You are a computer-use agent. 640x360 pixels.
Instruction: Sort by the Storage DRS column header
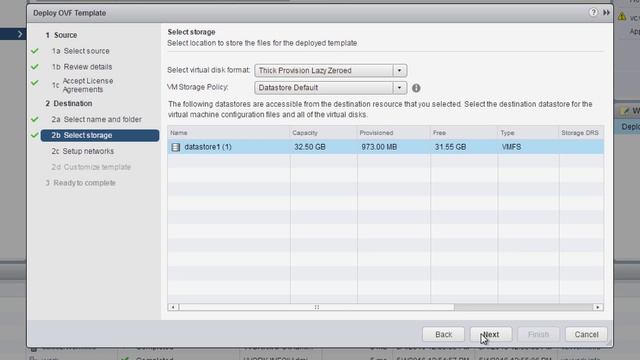point(581,133)
